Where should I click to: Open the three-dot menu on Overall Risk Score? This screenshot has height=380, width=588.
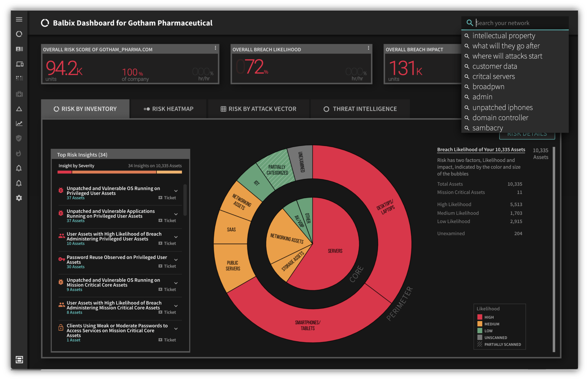click(215, 48)
